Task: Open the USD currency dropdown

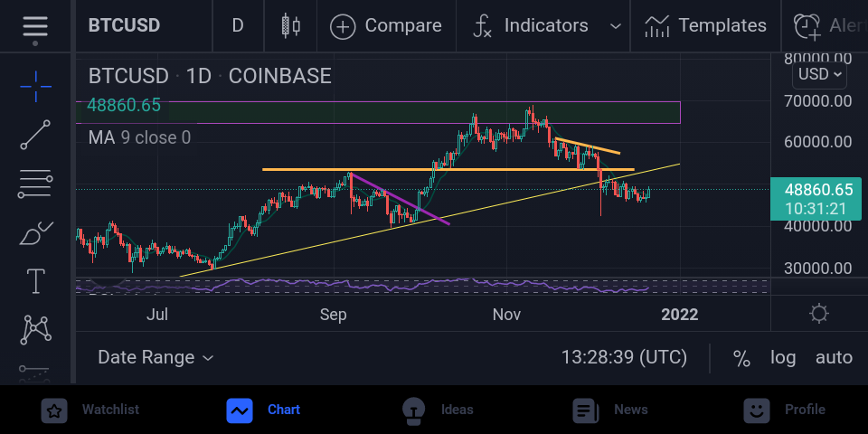Action: pos(819,74)
